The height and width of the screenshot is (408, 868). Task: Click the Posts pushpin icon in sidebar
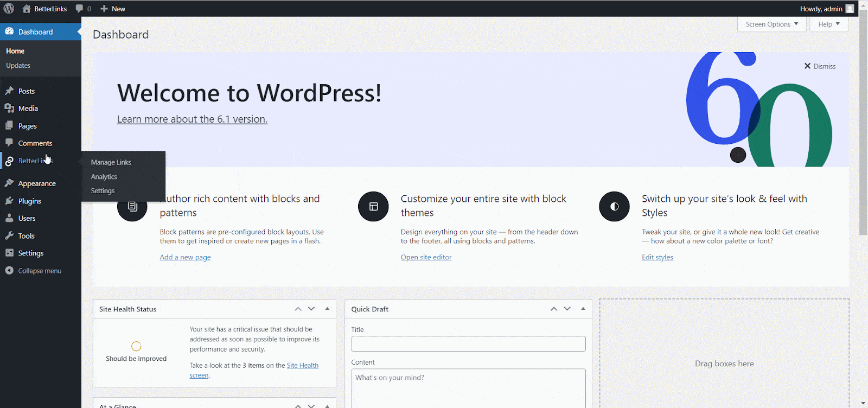(x=9, y=91)
